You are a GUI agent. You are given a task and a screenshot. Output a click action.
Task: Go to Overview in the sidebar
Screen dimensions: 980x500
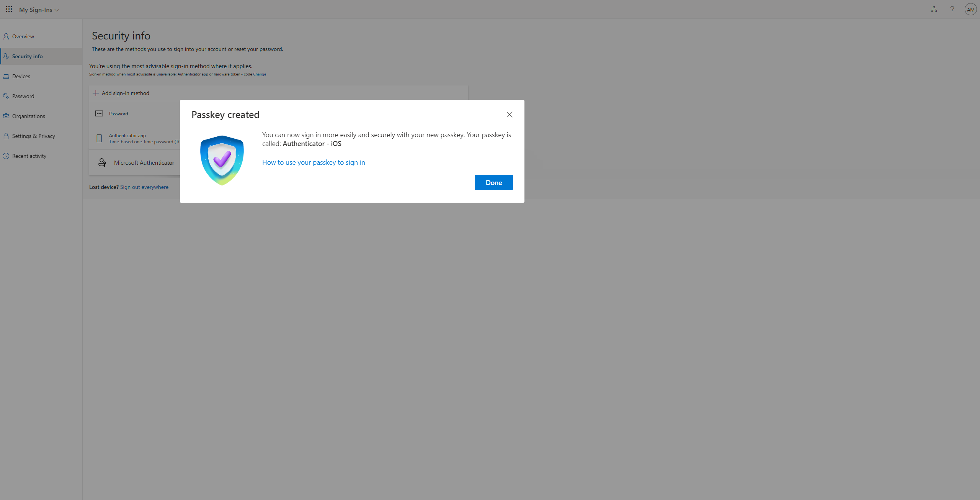coord(23,36)
